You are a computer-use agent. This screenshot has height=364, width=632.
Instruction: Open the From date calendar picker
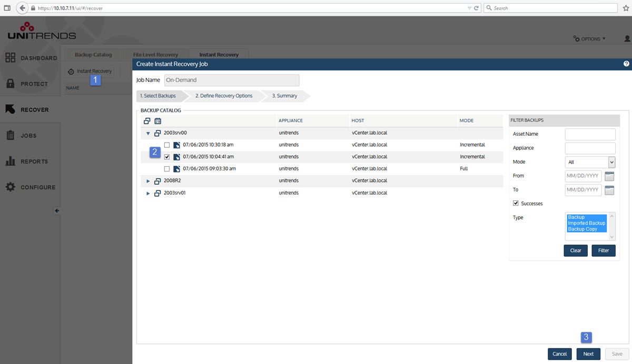(609, 176)
